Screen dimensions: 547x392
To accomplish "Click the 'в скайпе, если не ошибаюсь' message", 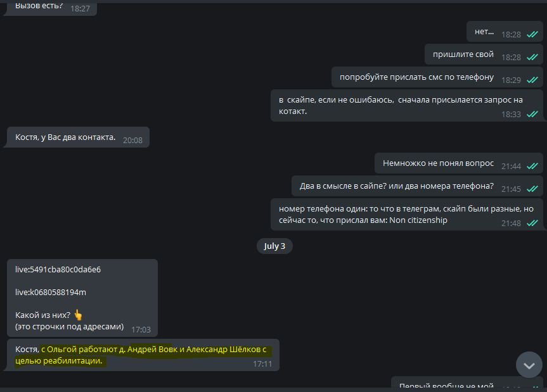I will (407, 106).
